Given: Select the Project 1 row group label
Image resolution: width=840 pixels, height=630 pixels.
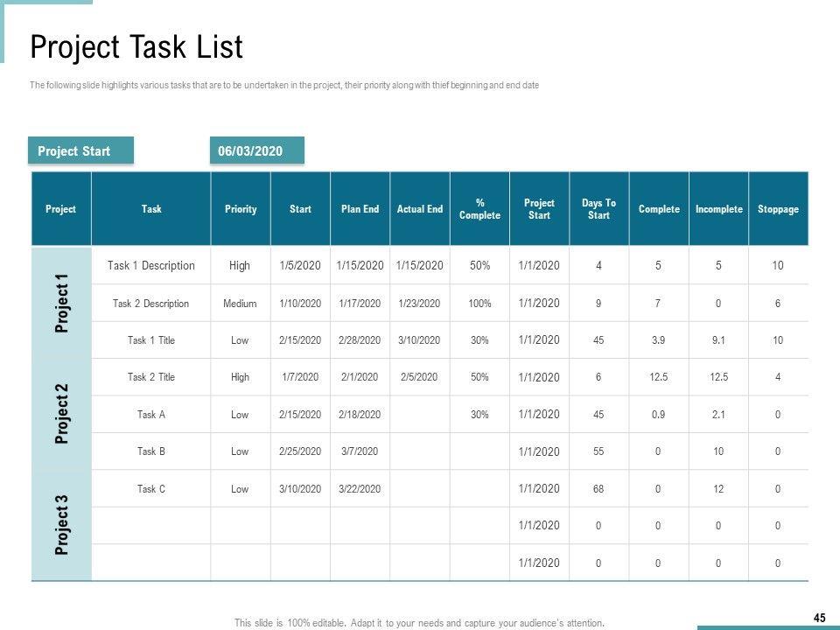Looking at the screenshot, I should (61, 302).
